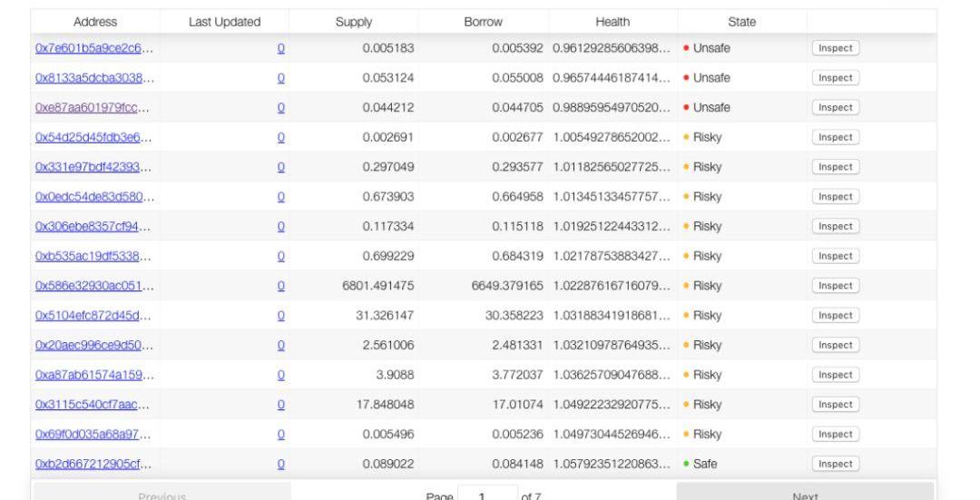This screenshot has height=500, width=980.
Task: Inspect the row with supply 6801.491475
Action: tap(835, 286)
